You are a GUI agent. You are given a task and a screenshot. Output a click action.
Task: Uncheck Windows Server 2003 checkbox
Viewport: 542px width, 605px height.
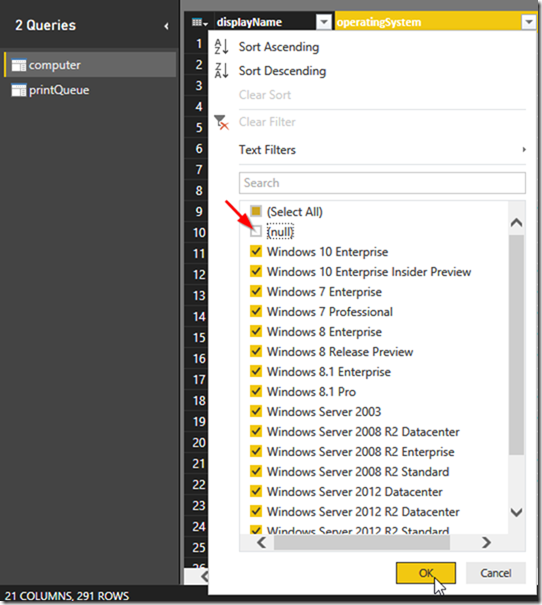[x=256, y=411]
